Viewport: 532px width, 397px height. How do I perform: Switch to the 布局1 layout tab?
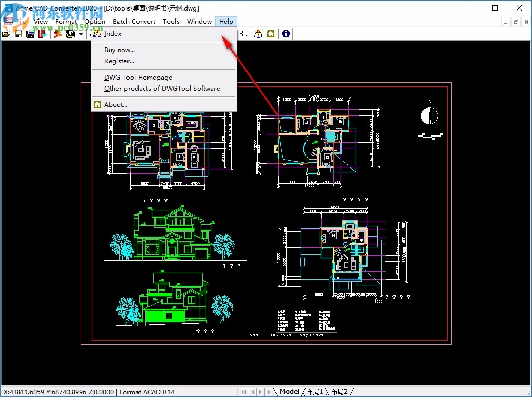[x=315, y=392]
